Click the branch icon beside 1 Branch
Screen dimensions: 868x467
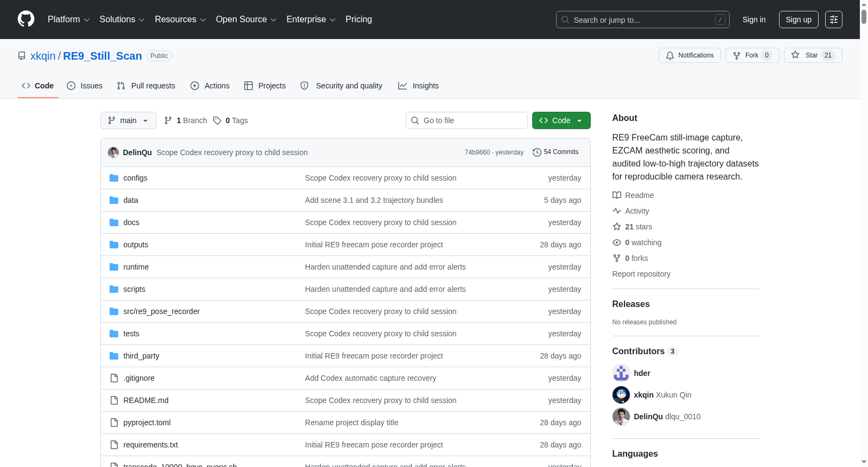168,120
